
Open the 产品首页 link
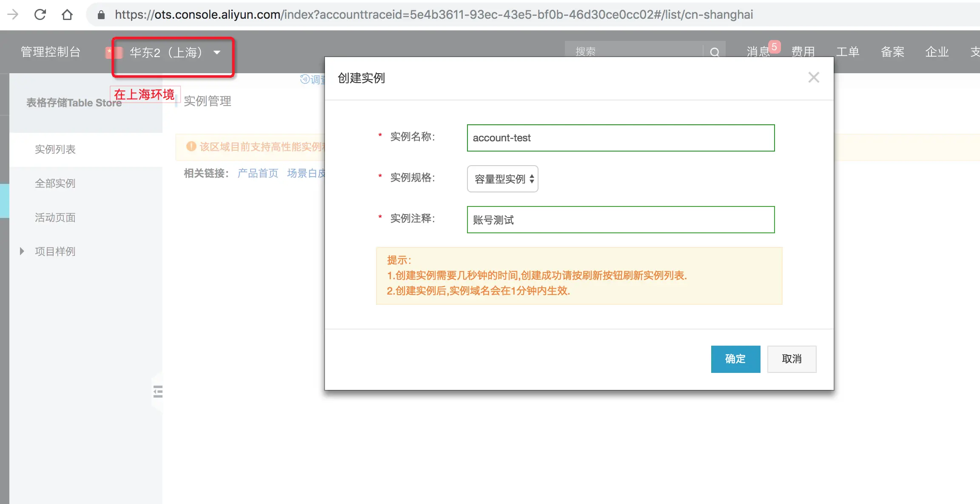point(258,173)
